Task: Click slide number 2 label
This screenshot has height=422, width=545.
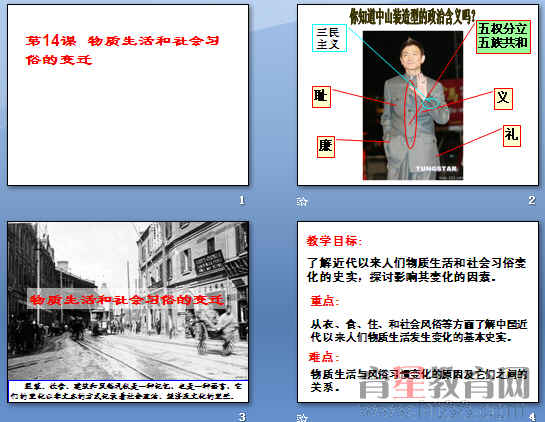Action: pyautogui.click(x=532, y=200)
